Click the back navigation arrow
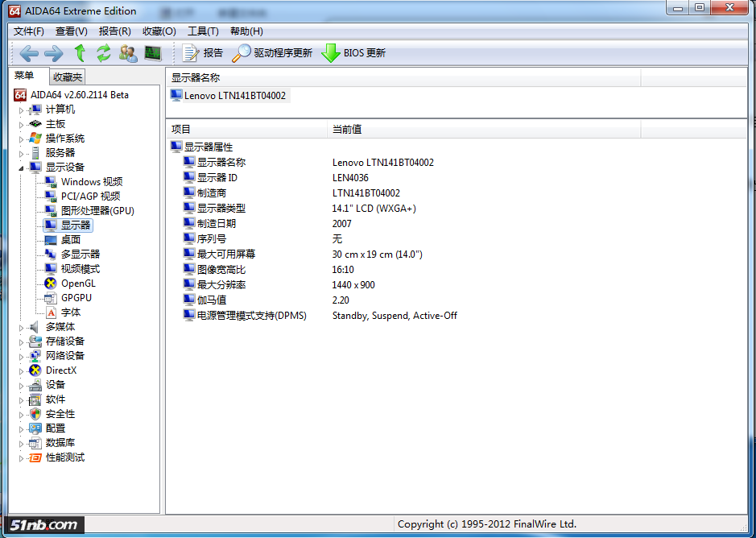Viewport: 756px width, 538px height. (29, 53)
